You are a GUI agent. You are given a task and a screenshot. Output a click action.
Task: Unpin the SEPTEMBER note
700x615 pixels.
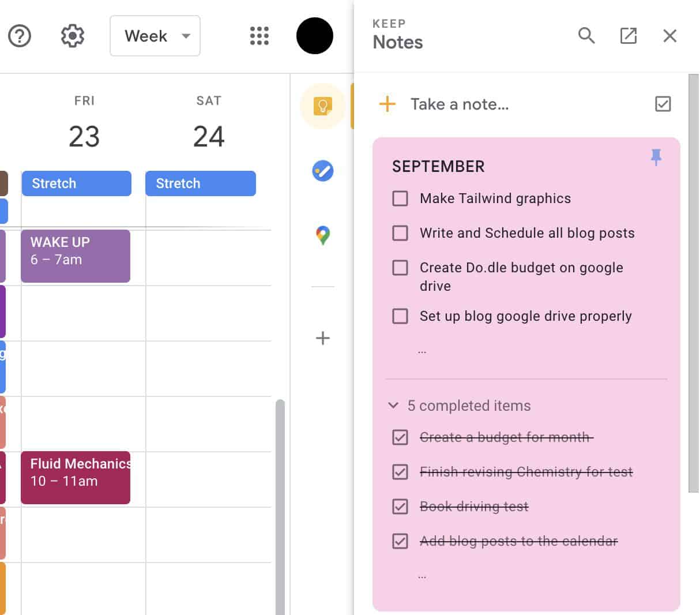656,157
